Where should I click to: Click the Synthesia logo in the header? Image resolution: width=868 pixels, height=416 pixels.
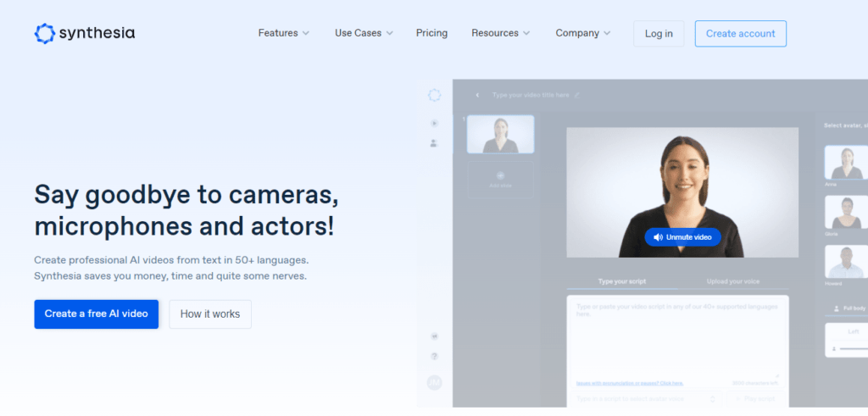[x=84, y=33]
